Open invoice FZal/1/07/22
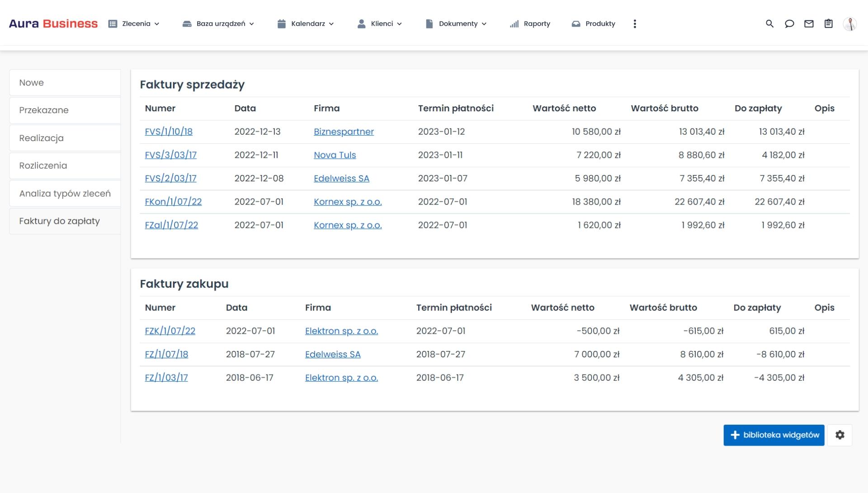This screenshot has width=868, height=493. [171, 225]
